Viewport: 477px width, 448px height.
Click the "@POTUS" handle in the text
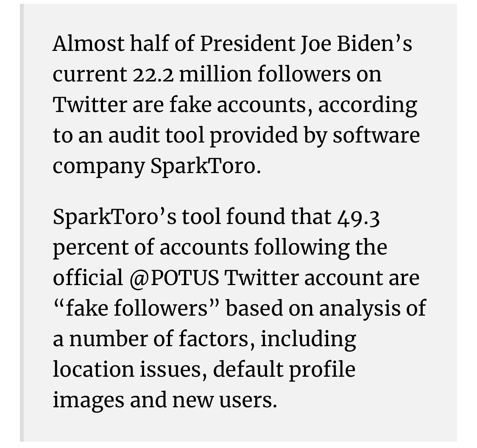coord(174,278)
